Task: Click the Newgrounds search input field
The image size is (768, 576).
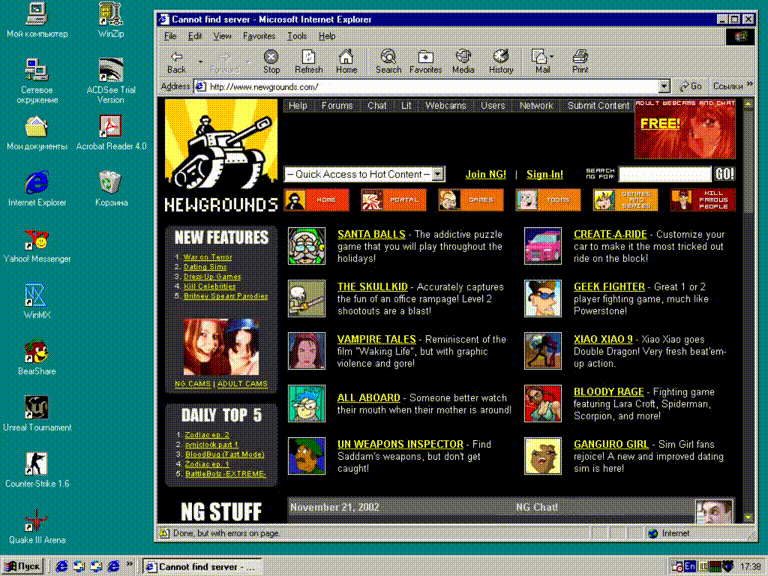Action: [665, 174]
